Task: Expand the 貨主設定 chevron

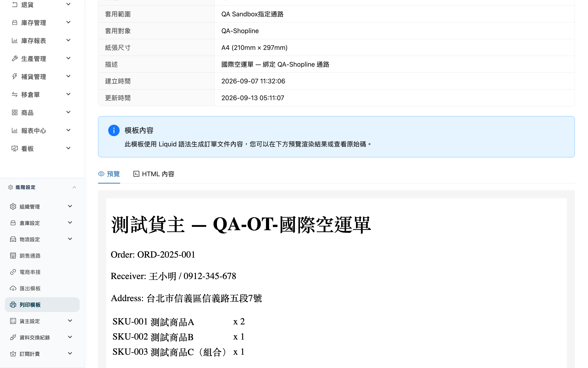Action: coord(70,321)
